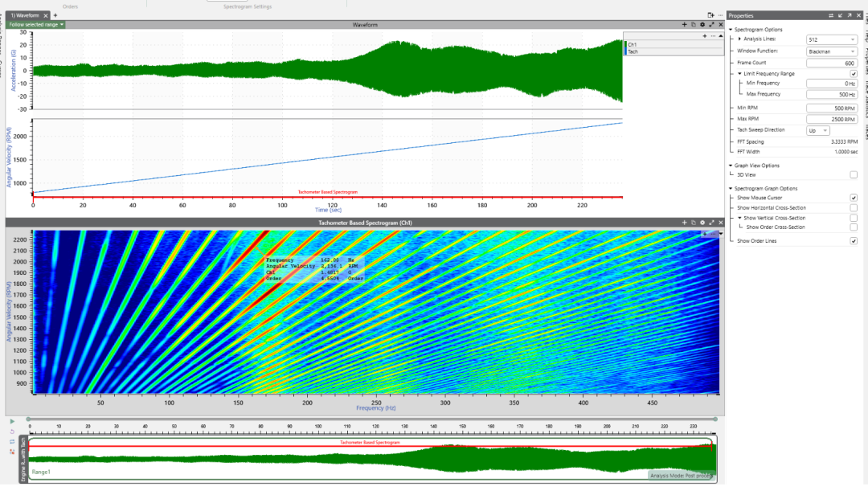The width and height of the screenshot is (868, 491).
Task: Start playback with the green play icon
Action: 12,421
